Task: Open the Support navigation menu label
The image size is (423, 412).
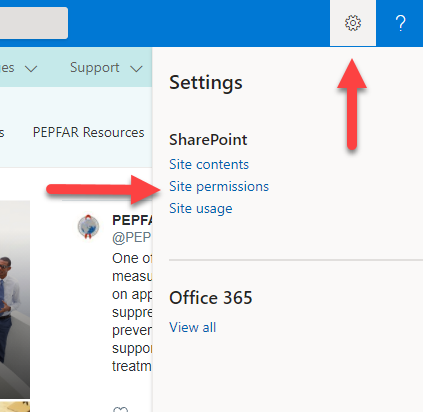Action: click(x=95, y=68)
